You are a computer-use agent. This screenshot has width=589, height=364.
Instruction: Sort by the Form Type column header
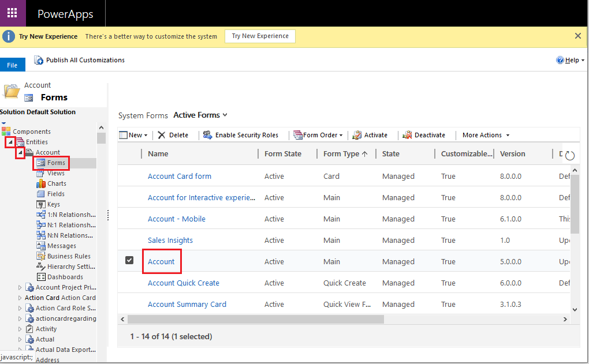pyautogui.click(x=345, y=154)
